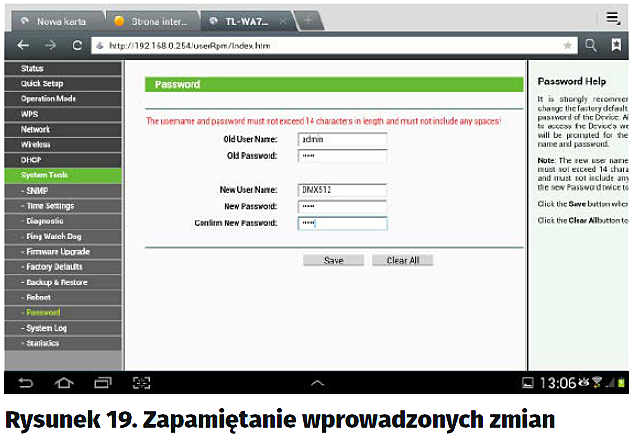Bookmark page with the star icon

coord(568,45)
